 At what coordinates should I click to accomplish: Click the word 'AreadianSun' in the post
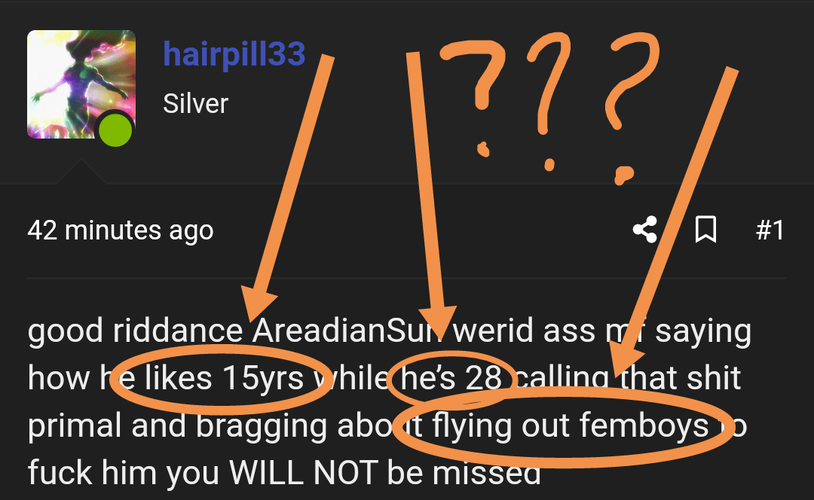pos(348,330)
